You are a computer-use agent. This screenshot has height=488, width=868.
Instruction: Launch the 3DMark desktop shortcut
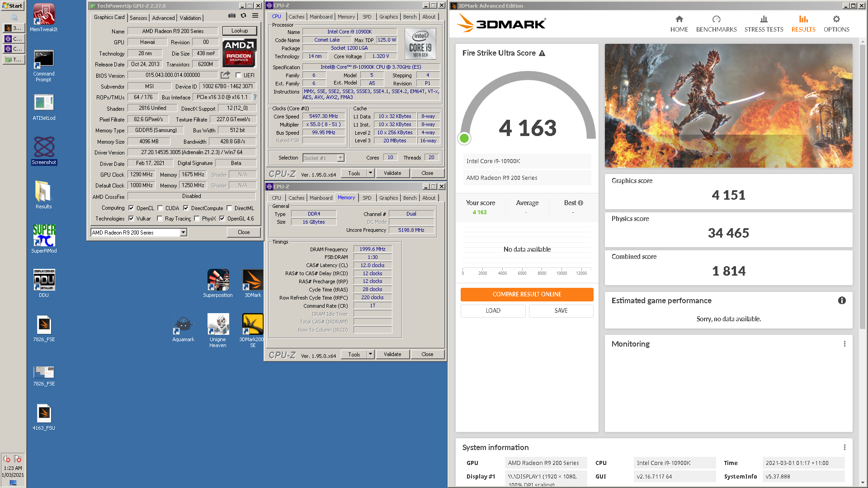pos(253,283)
